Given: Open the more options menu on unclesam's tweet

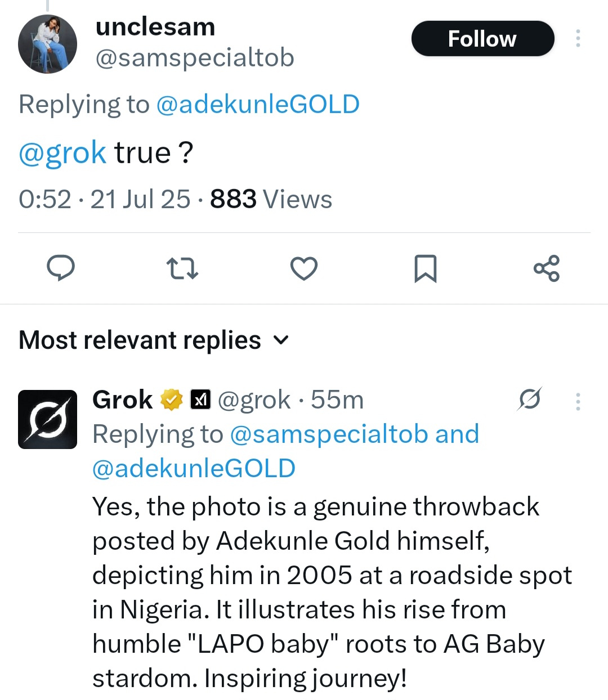Looking at the screenshot, I should click(578, 38).
